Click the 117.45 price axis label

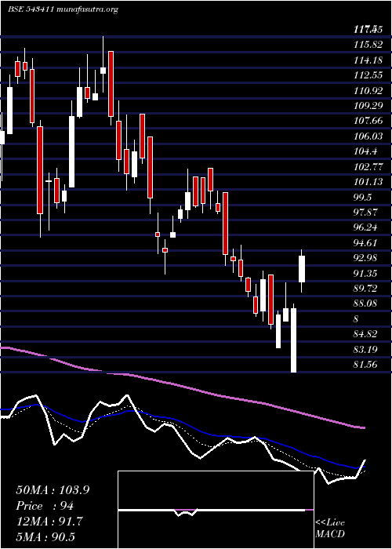point(368,30)
